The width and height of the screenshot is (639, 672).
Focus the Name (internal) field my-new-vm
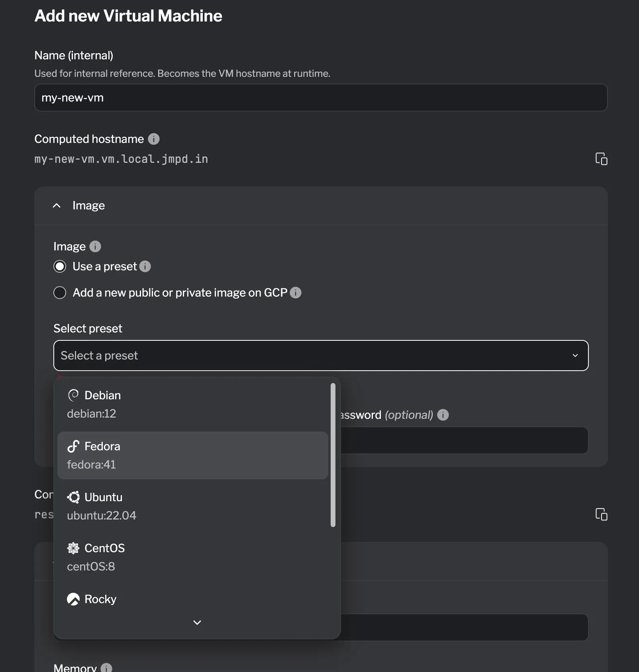(x=321, y=98)
